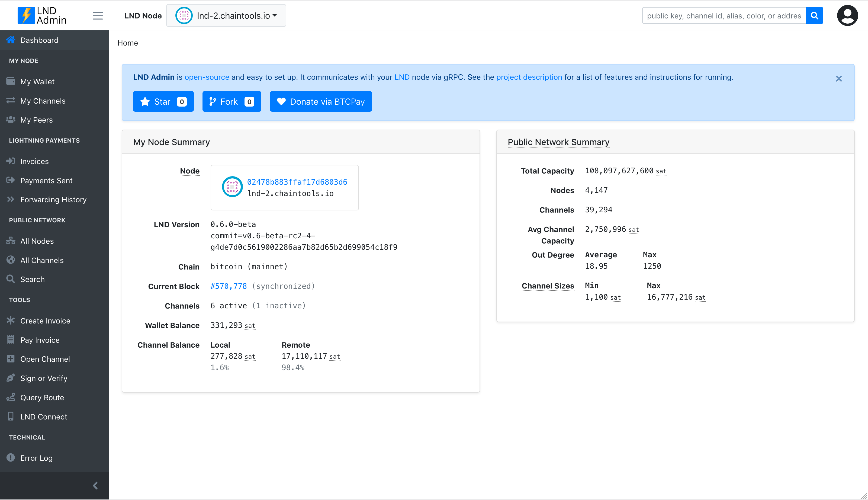This screenshot has height=500, width=868.
Task: Click the LND Connect phone icon
Action: [11, 416]
